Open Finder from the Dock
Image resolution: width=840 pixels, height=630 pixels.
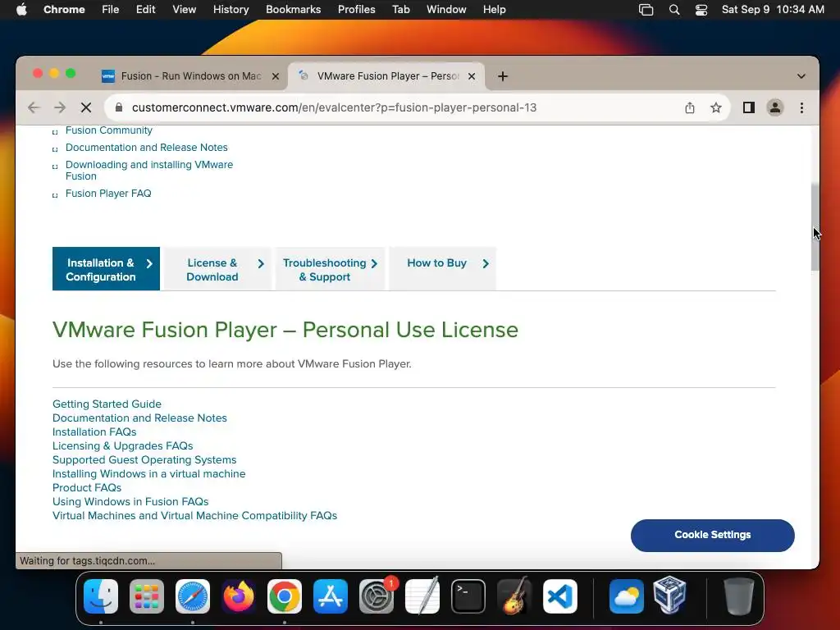pyautogui.click(x=101, y=596)
